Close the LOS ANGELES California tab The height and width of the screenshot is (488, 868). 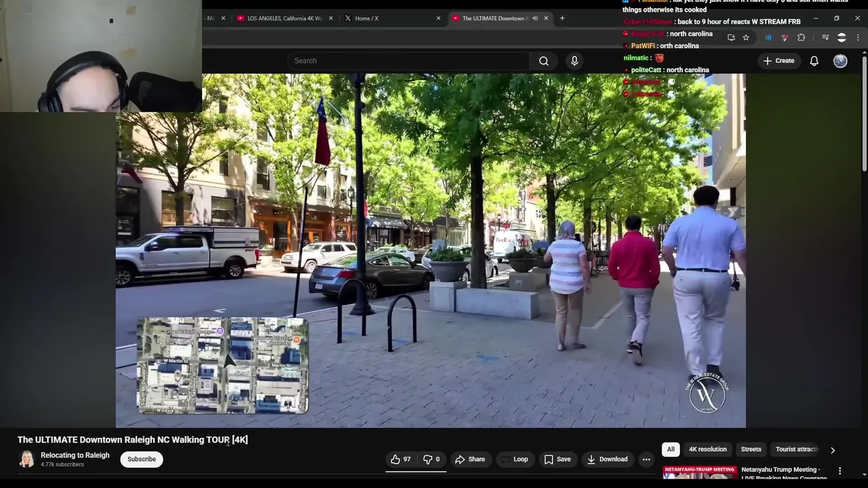click(x=331, y=18)
